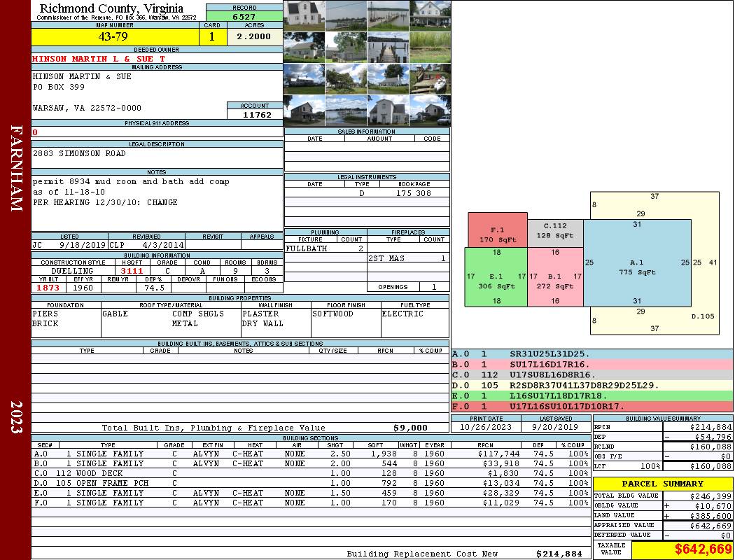Click the OBLDG VALUE amount $10,670
The width and height of the screenshot is (735, 560).
pos(713,506)
